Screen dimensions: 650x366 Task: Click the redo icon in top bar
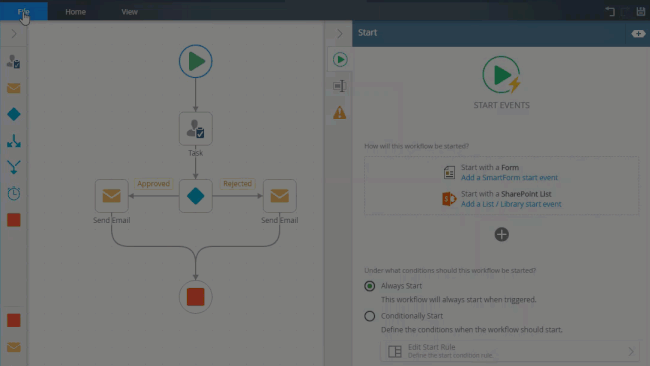625,12
